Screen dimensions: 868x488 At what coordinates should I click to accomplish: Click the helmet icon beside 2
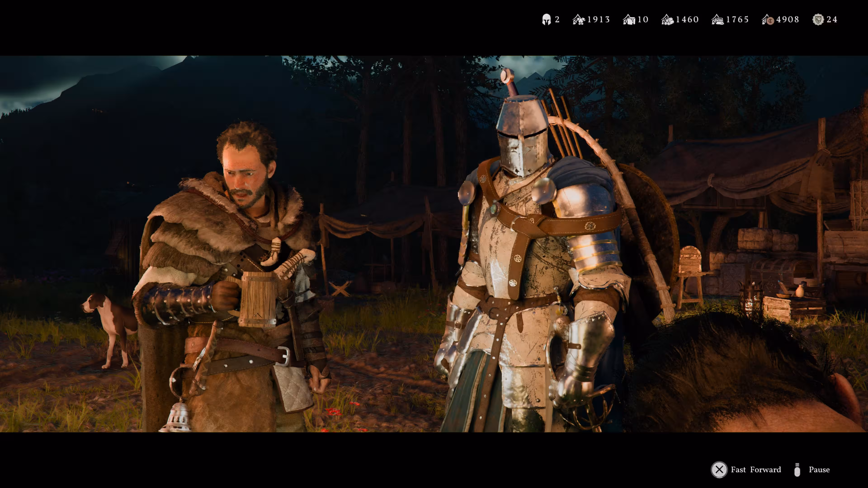point(546,19)
